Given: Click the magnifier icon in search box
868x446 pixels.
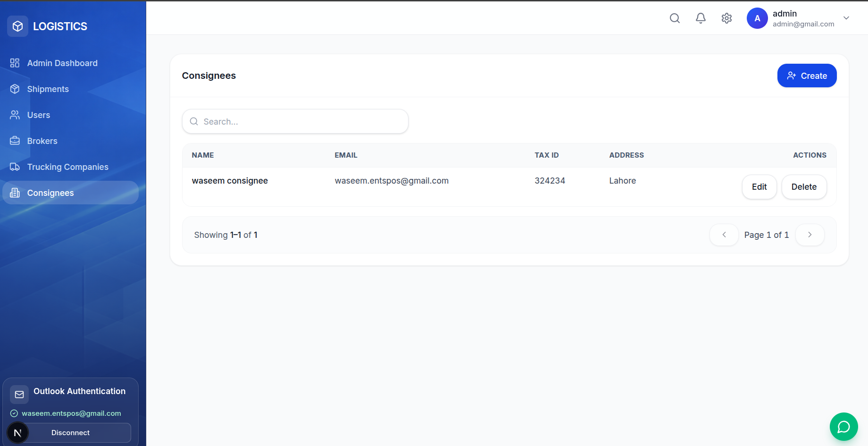Looking at the screenshot, I should click(x=194, y=121).
